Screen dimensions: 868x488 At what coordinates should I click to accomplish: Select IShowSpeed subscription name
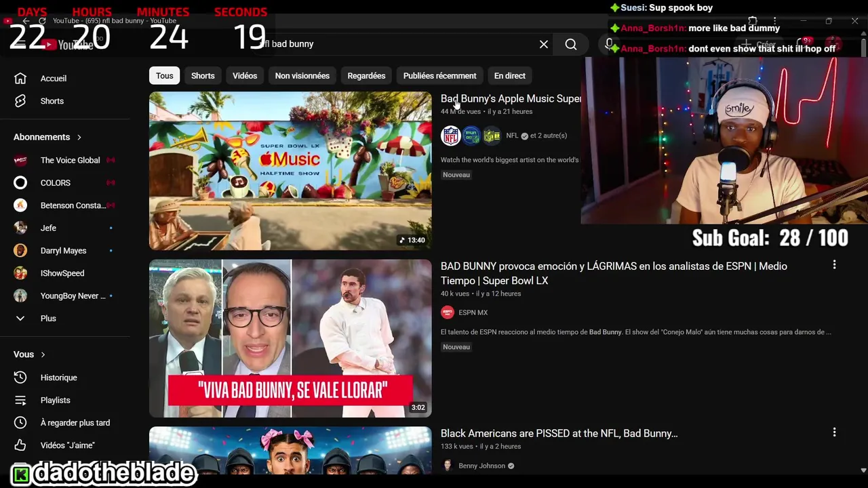pyautogui.click(x=62, y=273)
